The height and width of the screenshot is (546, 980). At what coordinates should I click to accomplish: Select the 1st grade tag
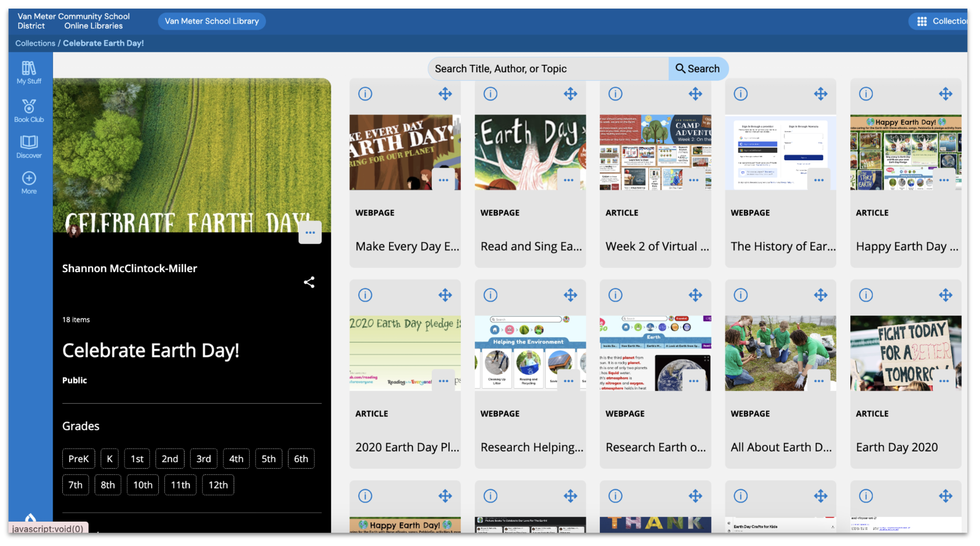click(137, 458)
